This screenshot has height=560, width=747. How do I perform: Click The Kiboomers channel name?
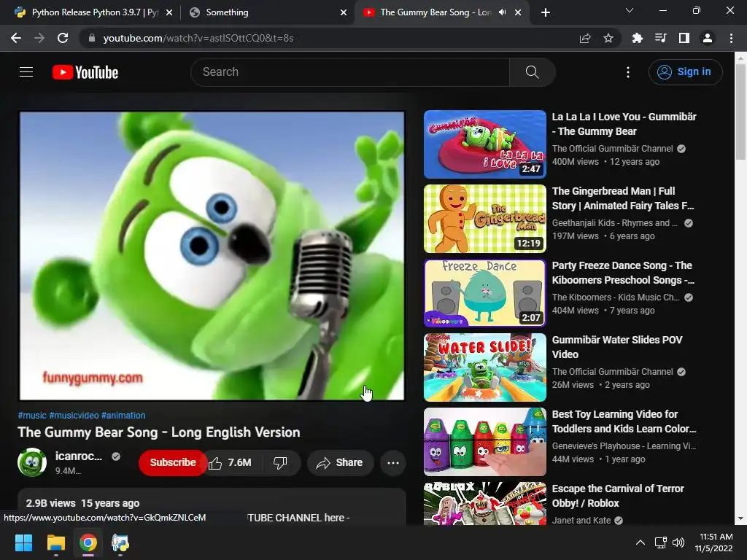[x=616, y=297]
